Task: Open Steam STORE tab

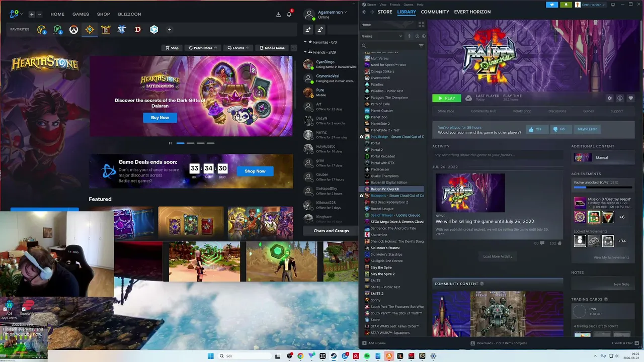Action: 385,12
